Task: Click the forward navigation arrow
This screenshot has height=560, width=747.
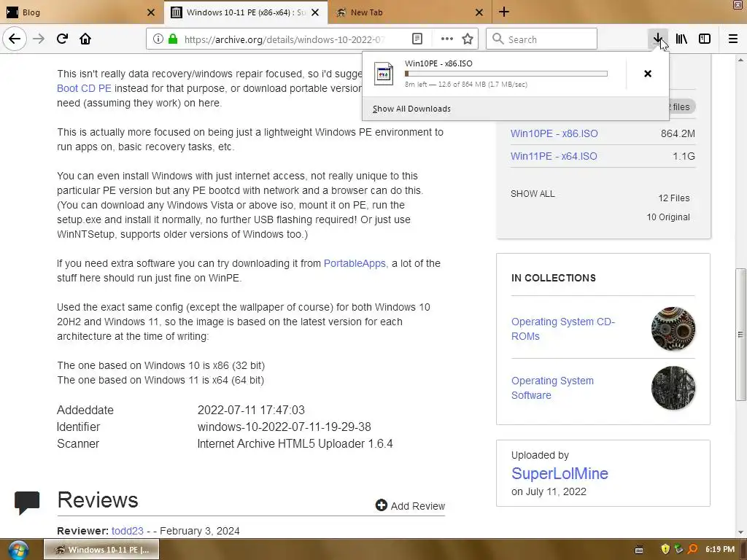Action: tap(39, 39)
